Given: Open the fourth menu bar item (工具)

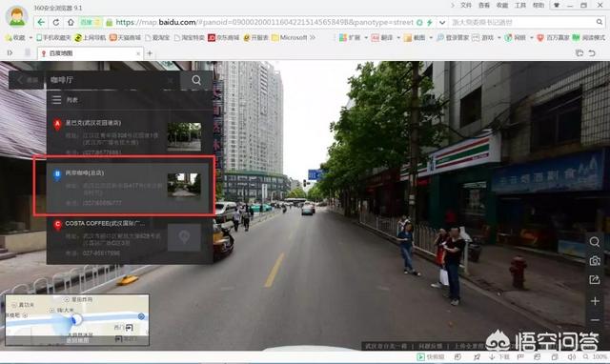Looking at the screenshot, I should point(520,6).
